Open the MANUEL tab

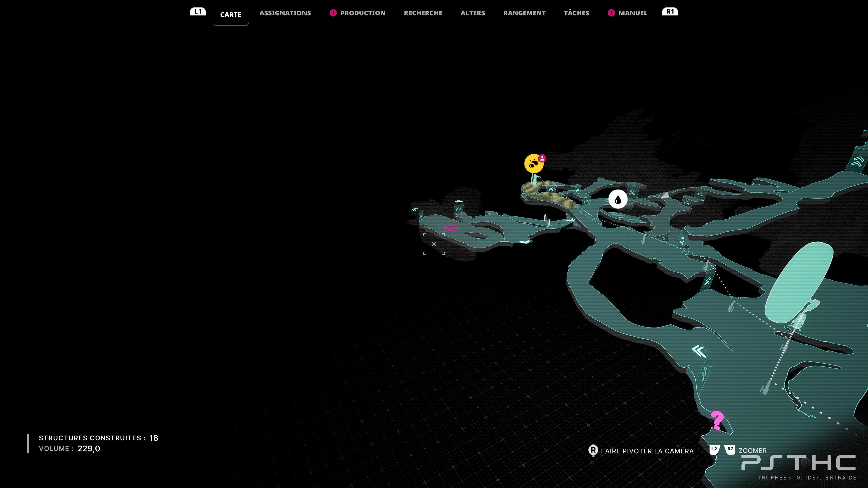click(633, 13)
